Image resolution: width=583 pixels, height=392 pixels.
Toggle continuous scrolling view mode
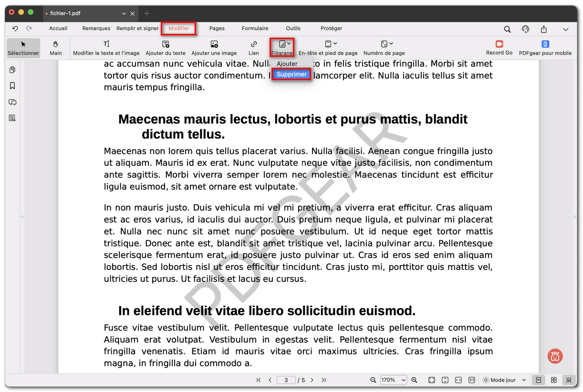click(568, 380)
